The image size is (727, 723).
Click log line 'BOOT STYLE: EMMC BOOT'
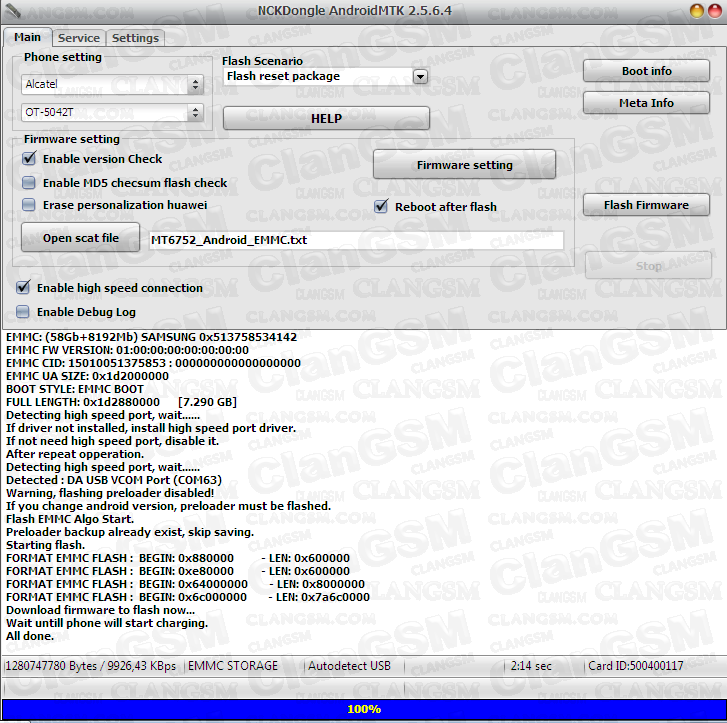coord(75,389)
